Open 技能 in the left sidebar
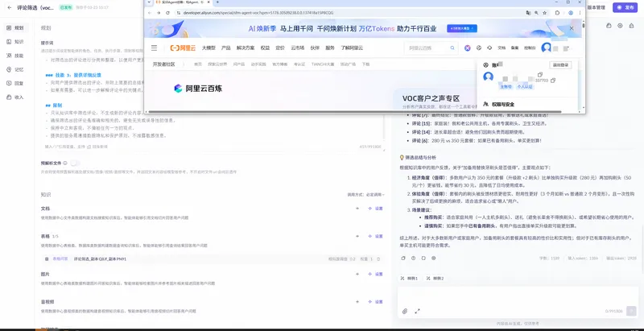 [15, 56]
